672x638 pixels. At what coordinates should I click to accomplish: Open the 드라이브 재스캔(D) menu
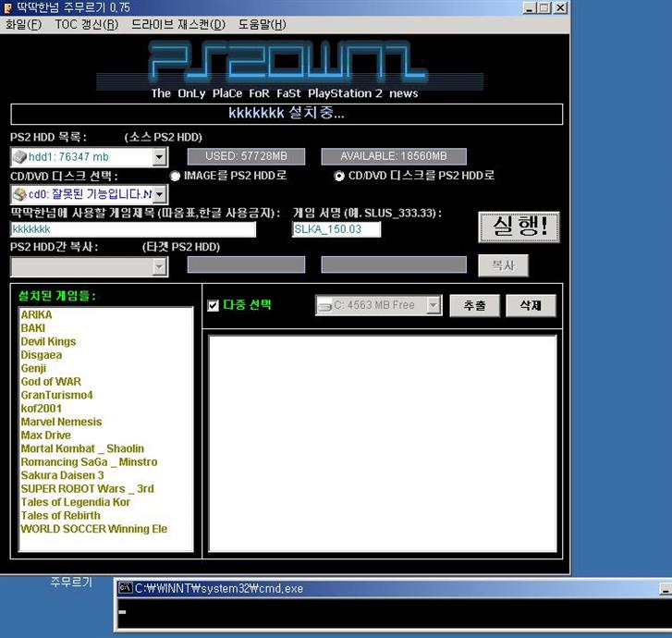pos(177,24)
